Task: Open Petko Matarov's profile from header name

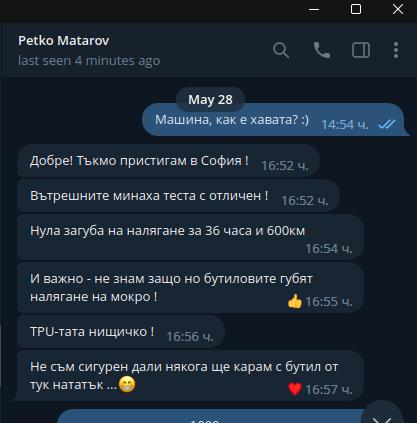Action: click(x=64, y=41)
